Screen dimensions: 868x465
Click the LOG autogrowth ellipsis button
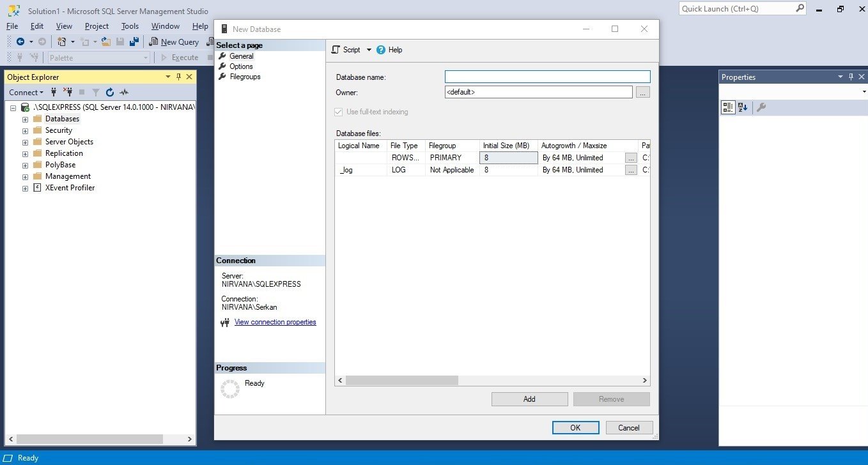[x=631, y=170]
